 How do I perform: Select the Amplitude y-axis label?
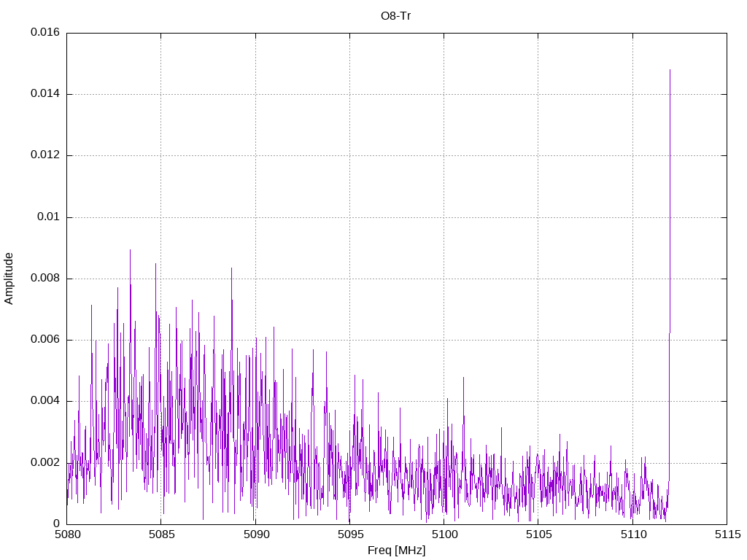click(9, 279)
